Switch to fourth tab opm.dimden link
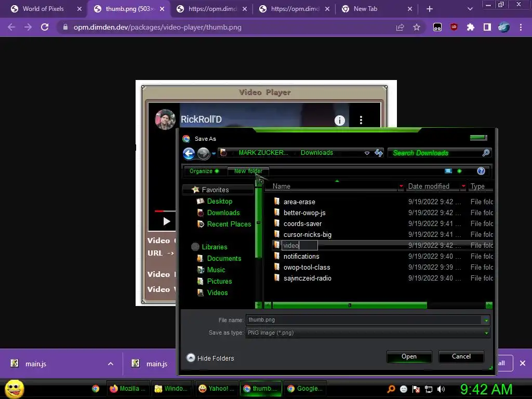The width and height of the screenshot is (532, 399). [294, 9]
